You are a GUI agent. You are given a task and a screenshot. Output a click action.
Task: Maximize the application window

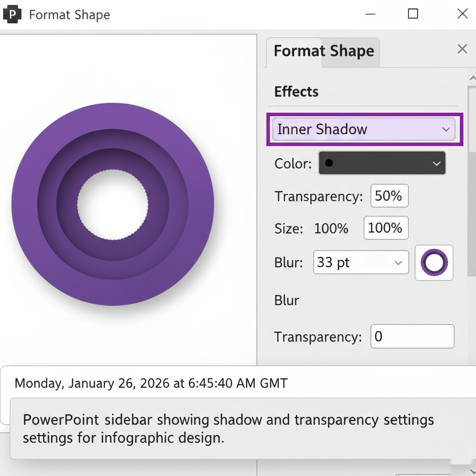(x=413, y=14)
